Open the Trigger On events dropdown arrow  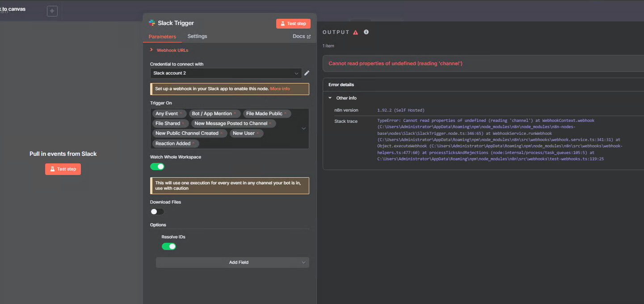pyautogui.click(x=304, y=129)
